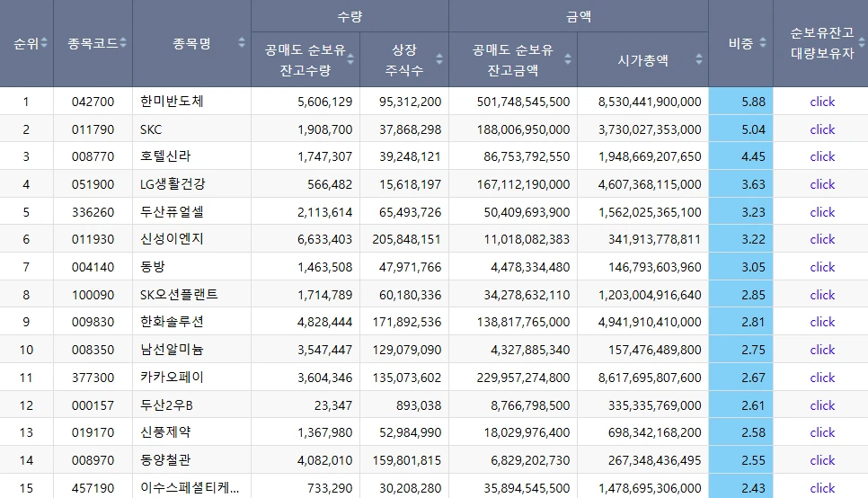This screenshot has width=868, height=498.
Task: Select the 수량 group header
Action: pos(350,17)
